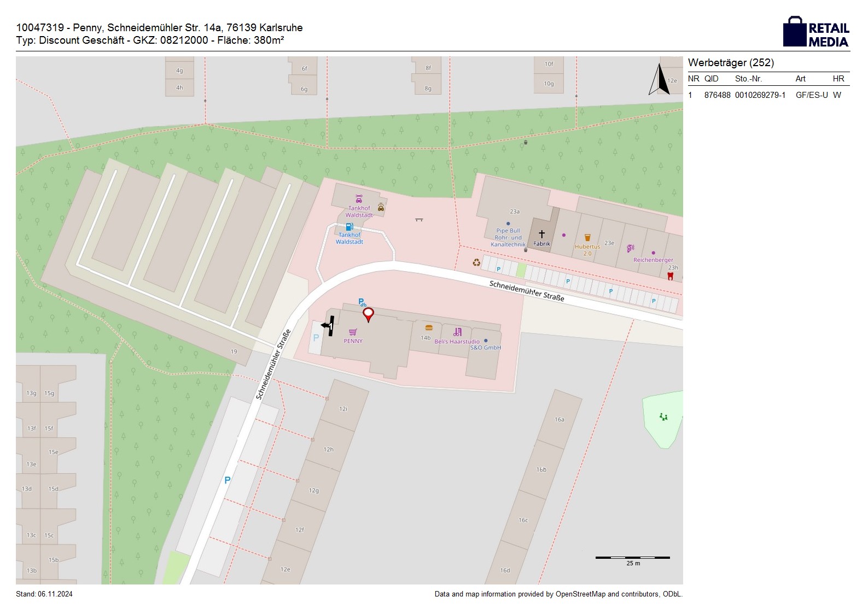This screenshot has height=614, width=868.
Task: Click the car repair icon above Tankhof
Action: coord(359,199)
